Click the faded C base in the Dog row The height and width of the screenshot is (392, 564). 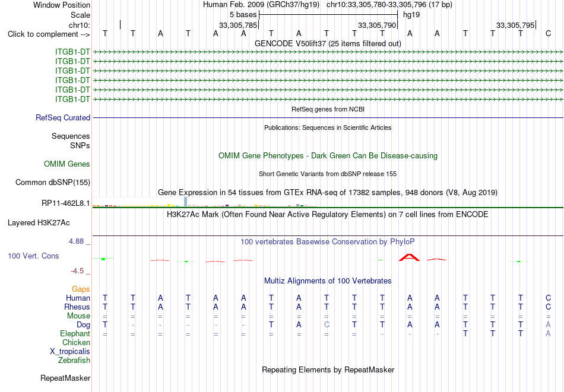[327, 325]
